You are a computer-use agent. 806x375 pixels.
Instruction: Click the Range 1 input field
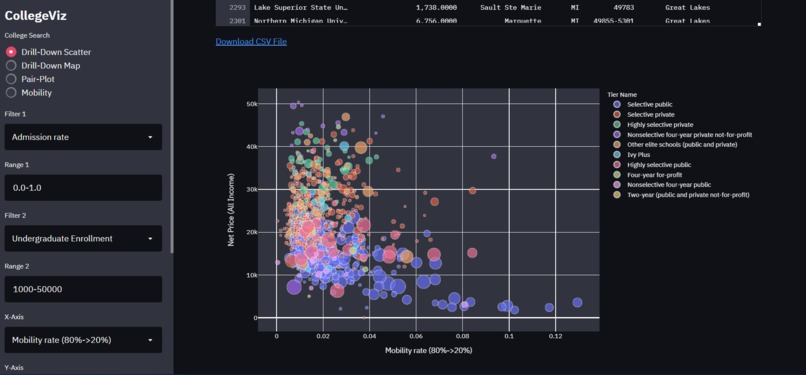coord(83,188)
